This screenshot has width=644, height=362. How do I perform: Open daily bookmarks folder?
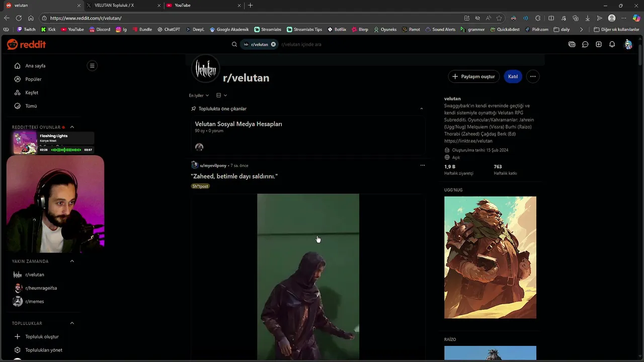561,30
